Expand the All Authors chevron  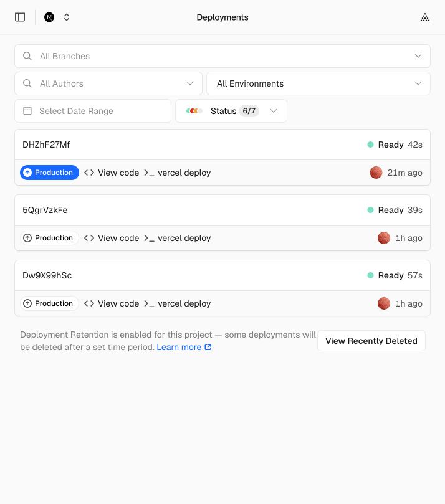click(x=190, y=83)
